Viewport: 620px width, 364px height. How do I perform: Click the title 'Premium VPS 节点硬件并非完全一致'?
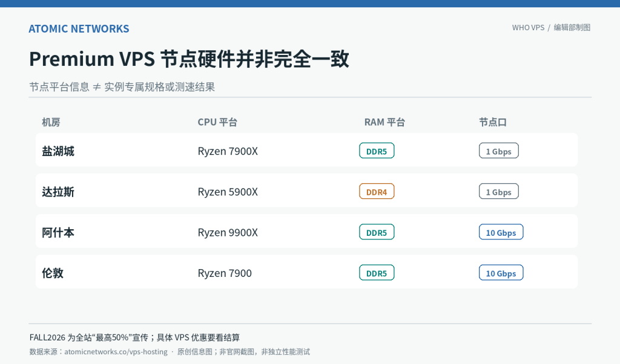click(x=189, y=59)
